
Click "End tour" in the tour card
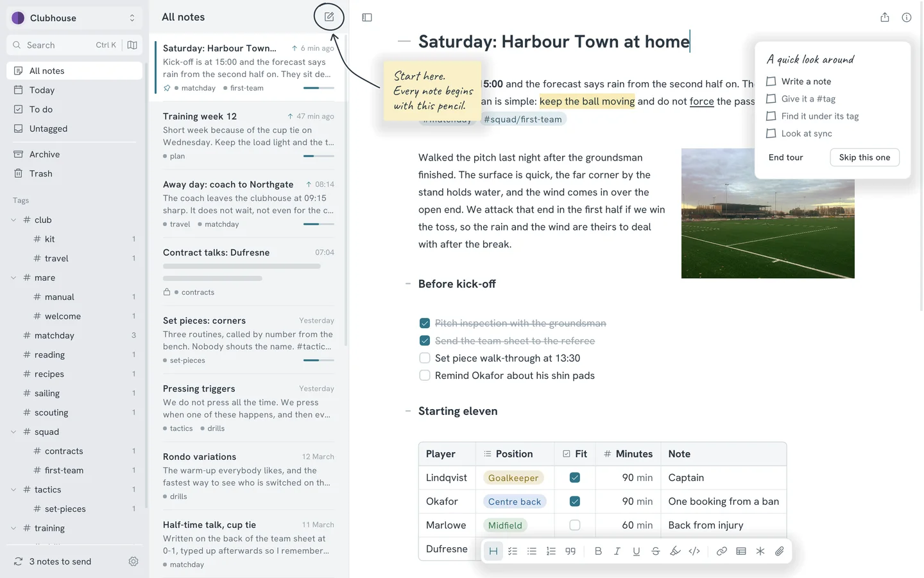point(786,157)
